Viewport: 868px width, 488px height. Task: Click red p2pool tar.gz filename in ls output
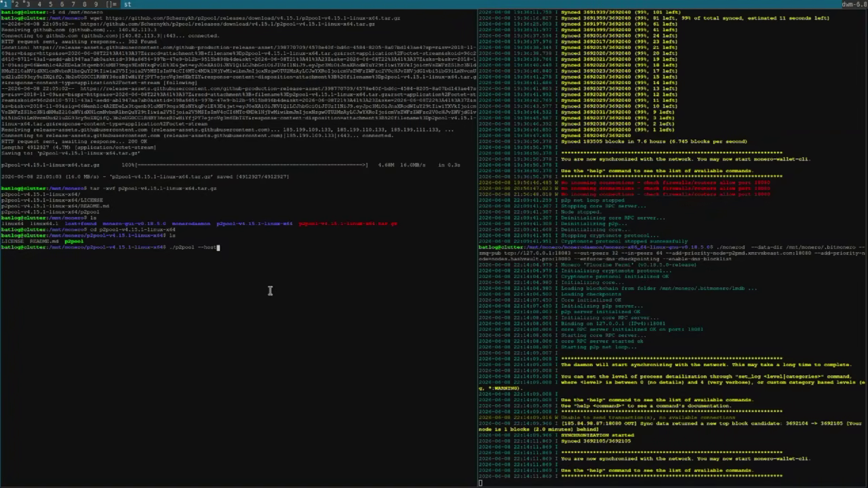(348, 224)
